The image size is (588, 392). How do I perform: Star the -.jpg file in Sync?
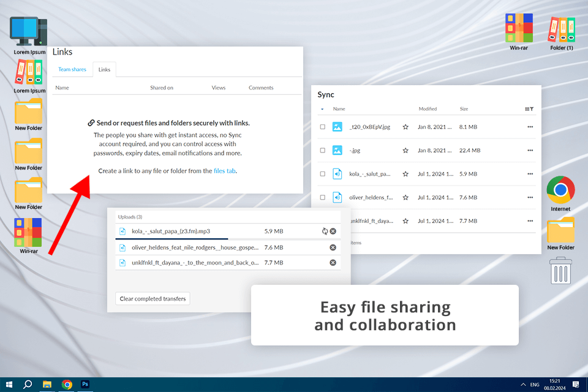(x=405, y=151)
